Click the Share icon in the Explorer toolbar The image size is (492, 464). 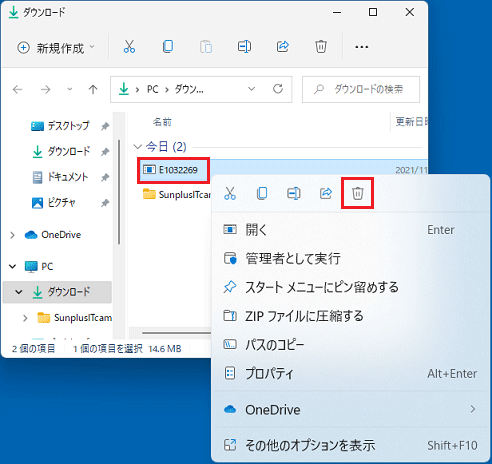pyautogui.click(x=283, y=47)
